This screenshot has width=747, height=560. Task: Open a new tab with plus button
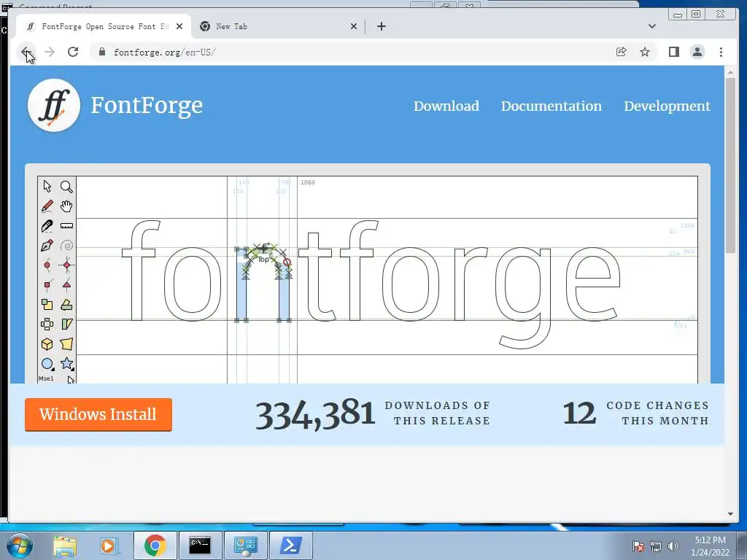pyautogui.click(x=381, y=27)
